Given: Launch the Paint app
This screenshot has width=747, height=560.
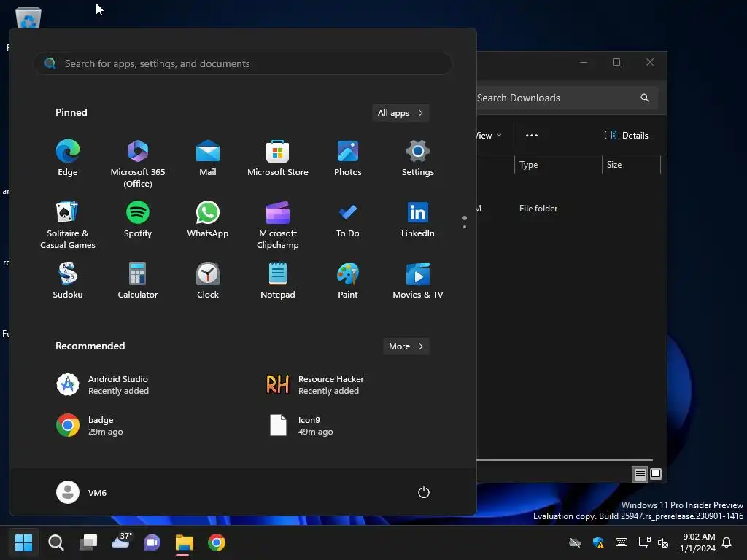Looking at the screenshot, I should pyautogui.click(x=348, y=281).
